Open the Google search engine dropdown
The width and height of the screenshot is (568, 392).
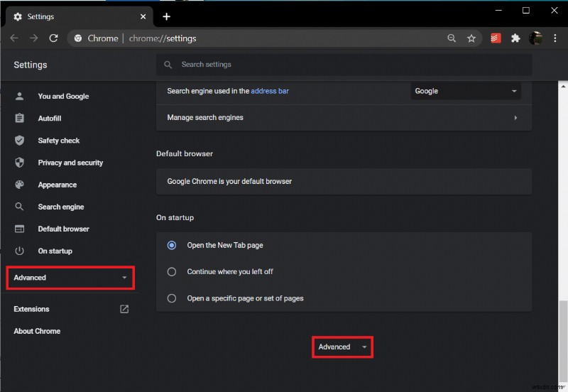tap(466, 91)
